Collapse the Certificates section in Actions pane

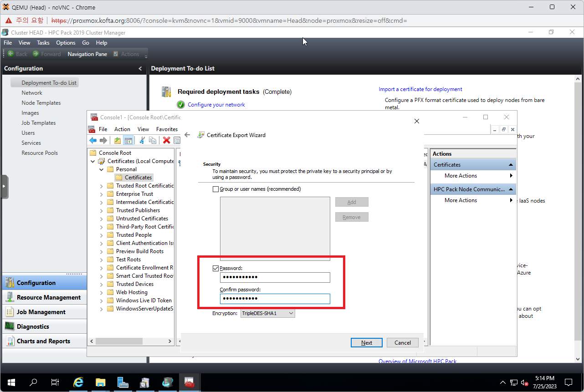click(x=511, y=165)
